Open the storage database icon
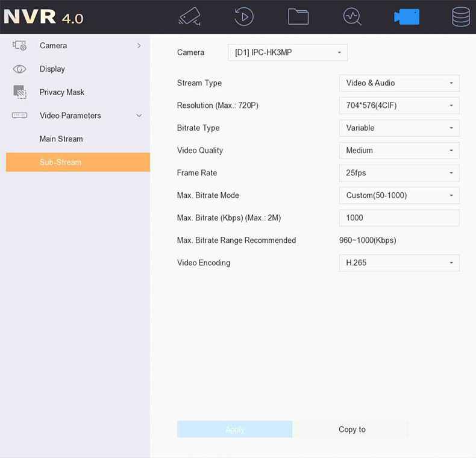476x458 pixels. pyautogui.click(x=461, y=16)
